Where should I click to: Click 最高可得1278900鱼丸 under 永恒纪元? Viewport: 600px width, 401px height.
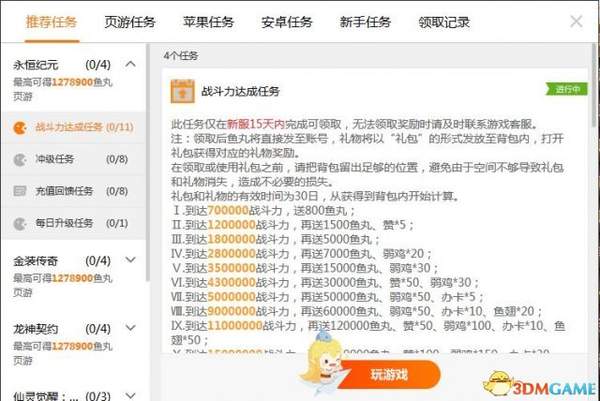tap(63, 82)
